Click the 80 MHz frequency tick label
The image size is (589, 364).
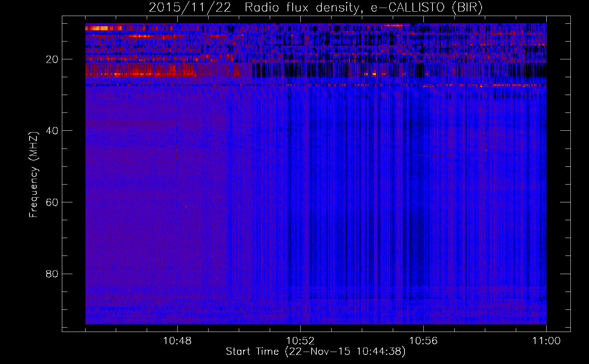(52, 274)
